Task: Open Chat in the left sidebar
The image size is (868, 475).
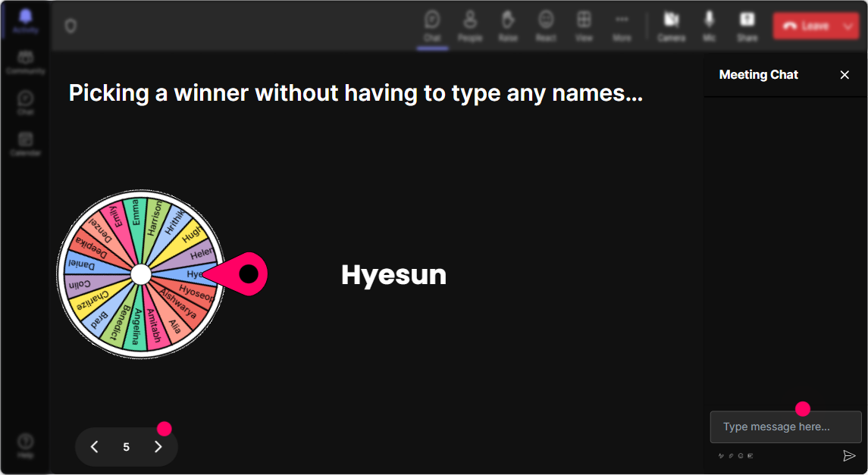Action: point(26,103)
